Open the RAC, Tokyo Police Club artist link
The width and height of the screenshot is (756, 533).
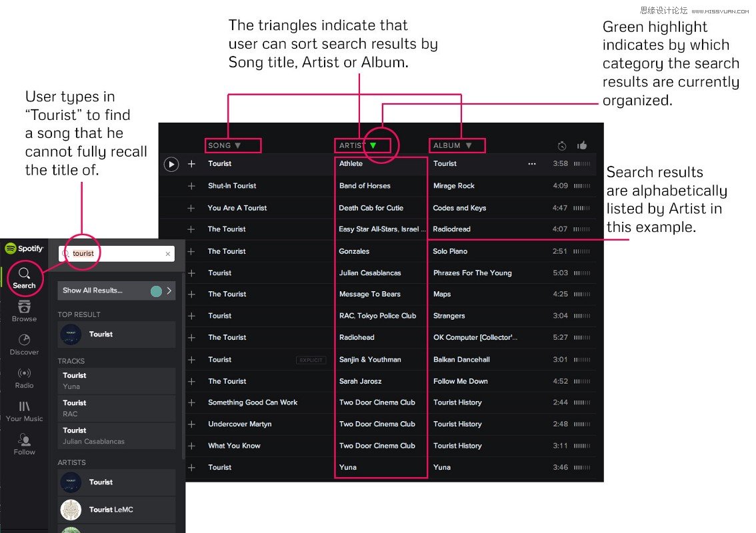pyautogui.click(x=377, y=316)
